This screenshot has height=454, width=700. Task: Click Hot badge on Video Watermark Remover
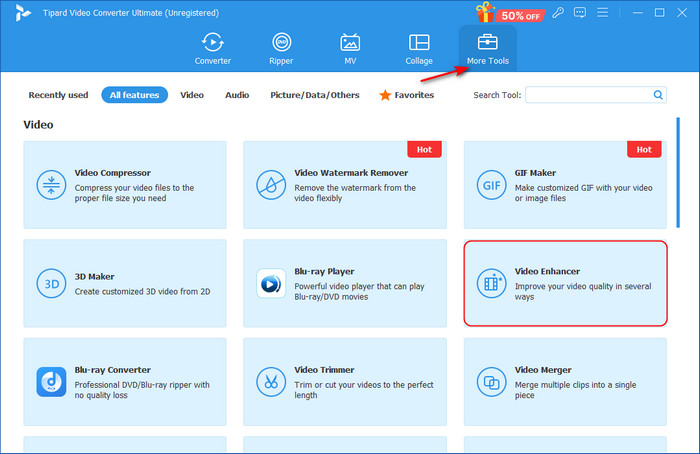coord(424,150)
